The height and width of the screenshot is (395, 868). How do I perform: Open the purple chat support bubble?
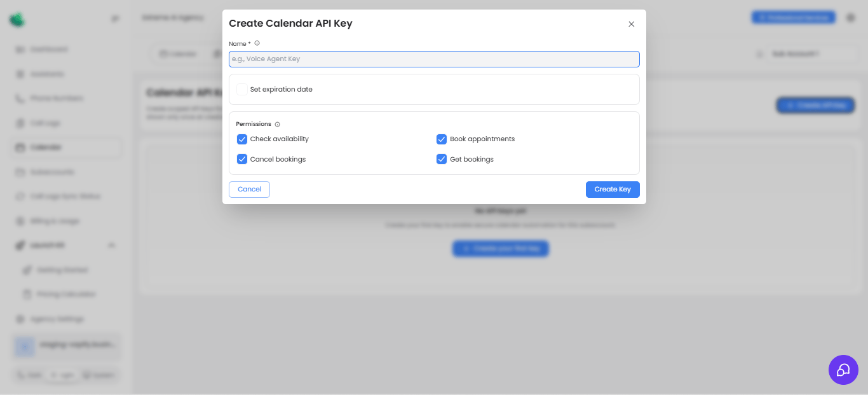click(843, 370)
